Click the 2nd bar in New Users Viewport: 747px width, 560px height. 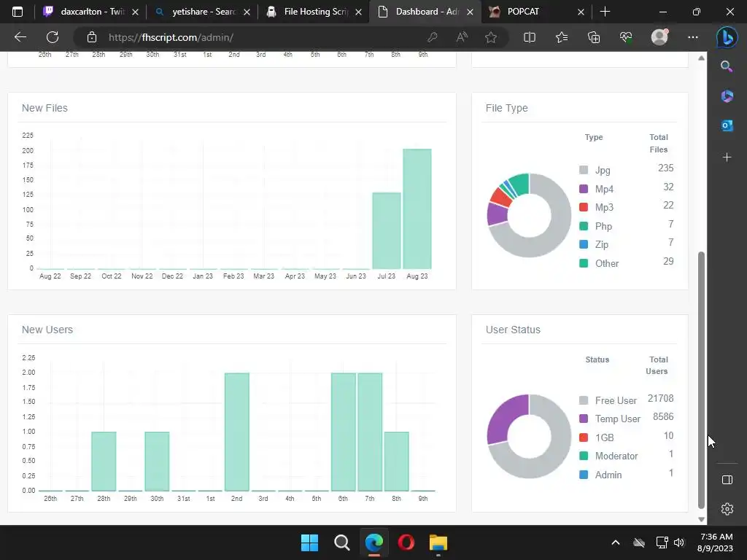coord(237,432)
